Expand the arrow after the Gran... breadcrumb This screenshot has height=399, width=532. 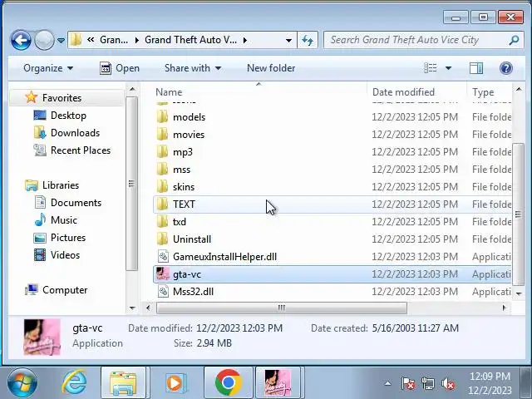click(x=136, y=40)
